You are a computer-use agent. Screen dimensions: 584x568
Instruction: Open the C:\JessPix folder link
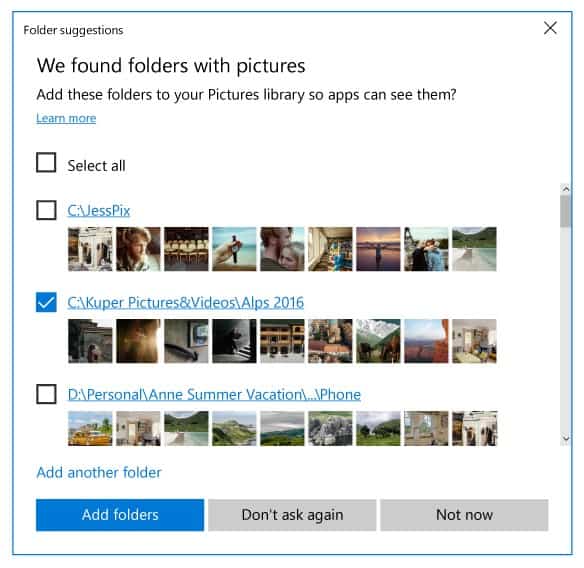(99, 211)
